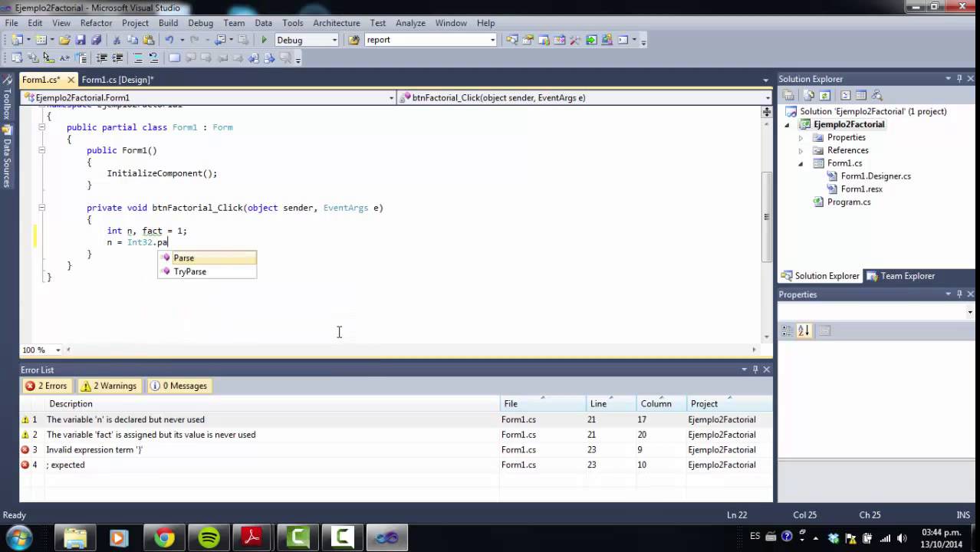Close the Form1.cs* editor tab
The height and width of the screenshot is (552, 980).
click(x=71, y=80)
